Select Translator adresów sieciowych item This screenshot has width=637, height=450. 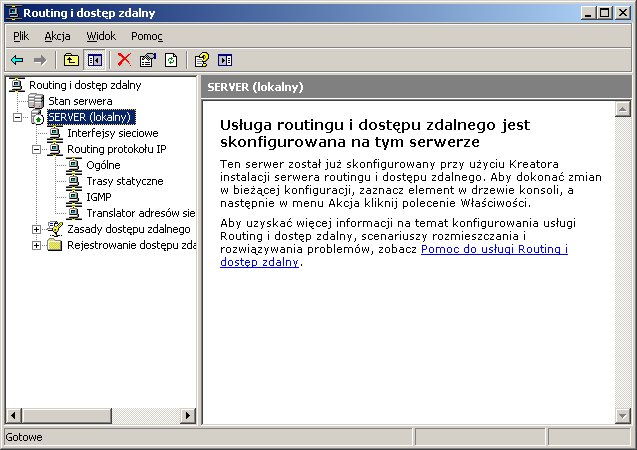[141, 213]
